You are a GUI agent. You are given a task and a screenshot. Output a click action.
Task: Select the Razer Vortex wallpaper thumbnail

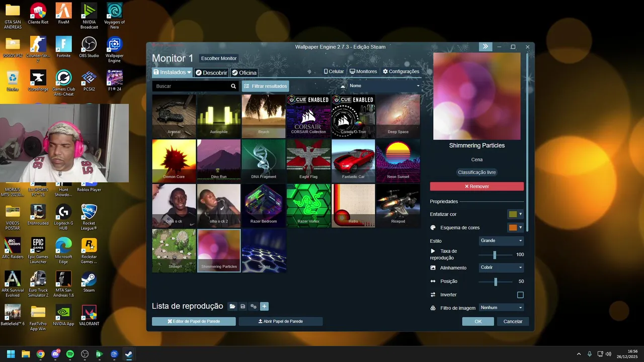[x=308, y=206]
